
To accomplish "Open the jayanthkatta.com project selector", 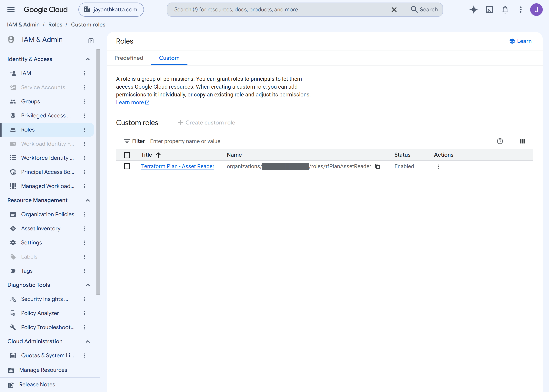I will pos(111,10).
